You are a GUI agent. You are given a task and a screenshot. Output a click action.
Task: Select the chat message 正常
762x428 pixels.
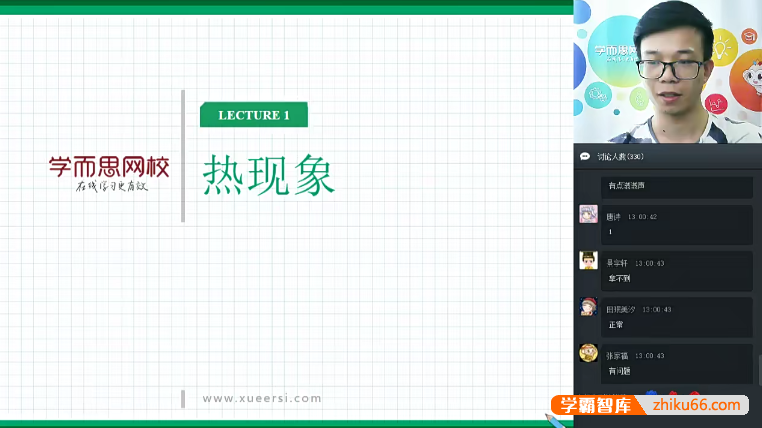(616, 325)
